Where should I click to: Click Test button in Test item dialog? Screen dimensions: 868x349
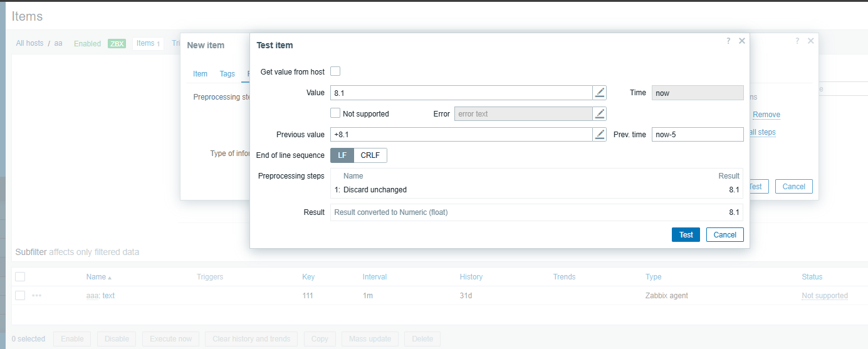pos(686,235)
